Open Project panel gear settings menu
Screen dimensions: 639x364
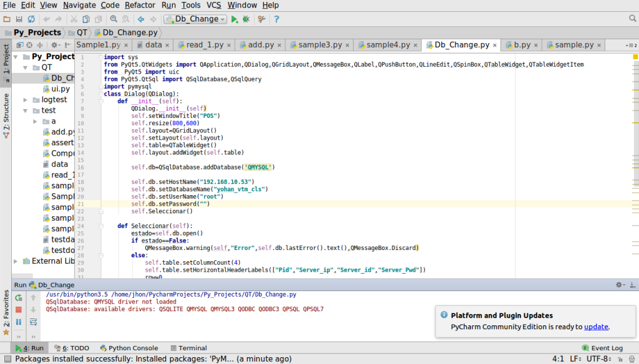tap(55, 45)
